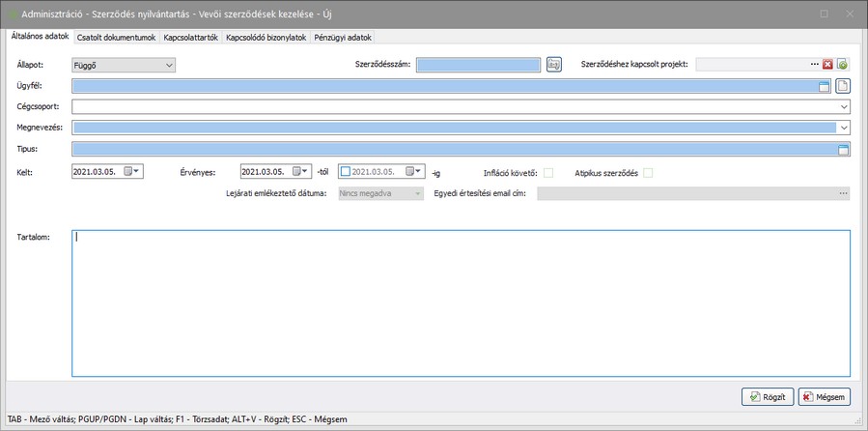868x431 pixels.
Task: Open lookup icon in Típus field
Action: [843, 149]
